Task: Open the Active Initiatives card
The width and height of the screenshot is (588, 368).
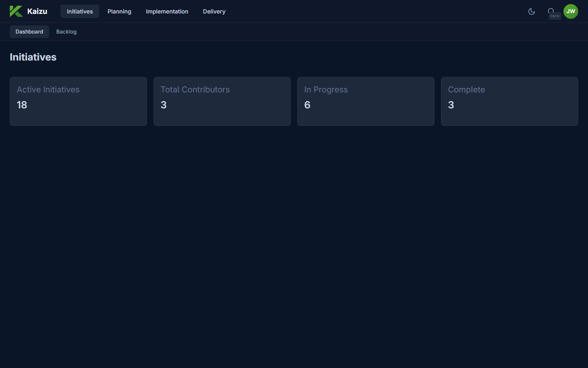Action: pyautogui.click(x=78, y=101)
